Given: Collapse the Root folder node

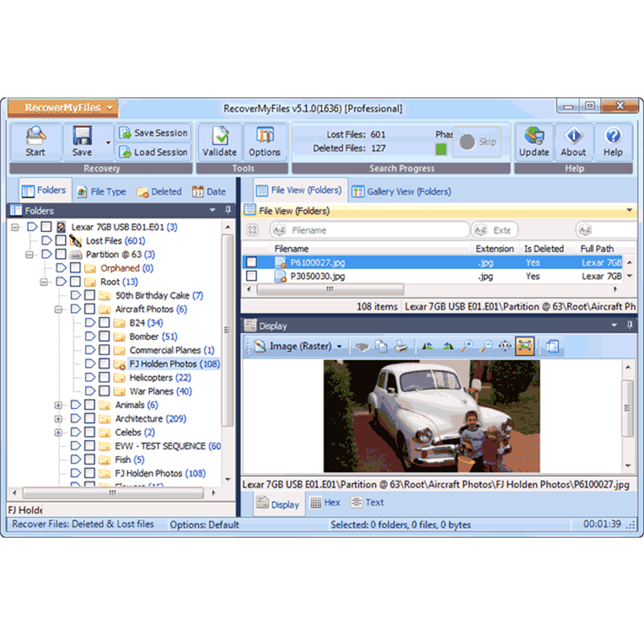Looking at the screenshot, I should [x=44, y=283].
